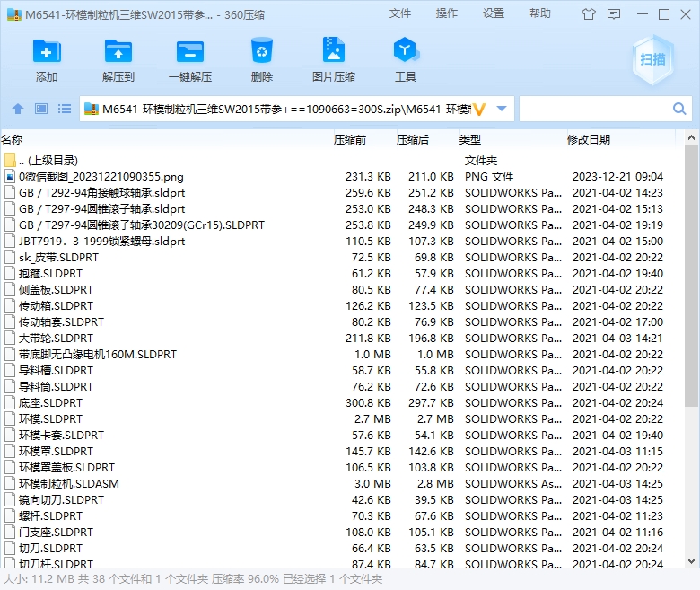Select the 传动轴套.SLDPRT file

tap(342, 321)
